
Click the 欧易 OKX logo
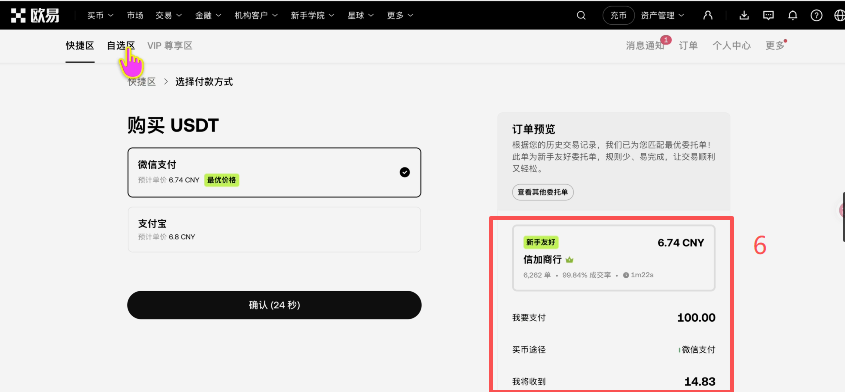[36, 16]
